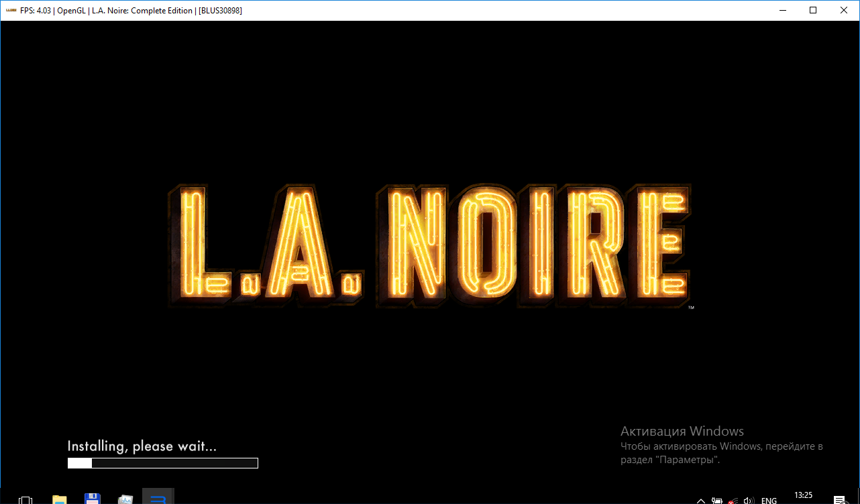860x504 pixels.
Task: Click the "Installing, please wait..." text
Action: pos(142,446)
